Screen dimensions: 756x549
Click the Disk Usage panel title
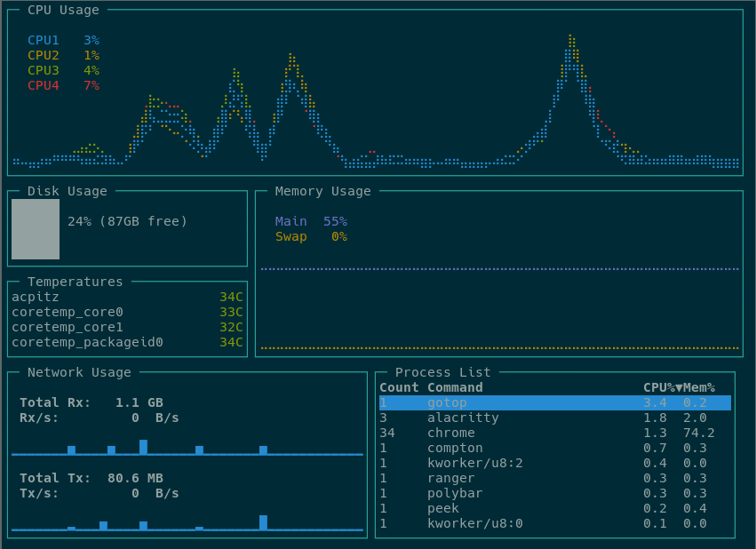point(67,191)
